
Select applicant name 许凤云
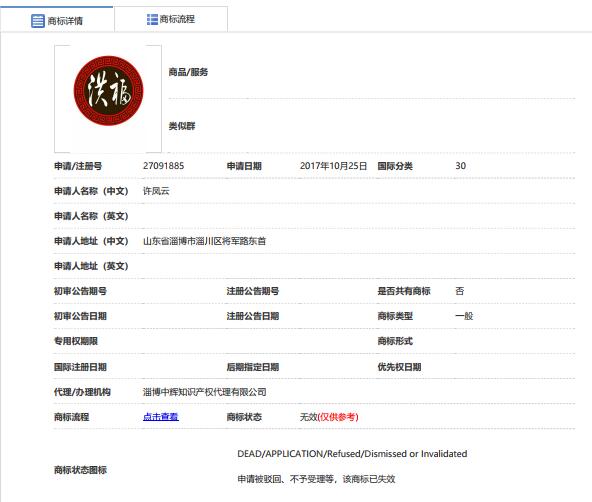point(156,191)
